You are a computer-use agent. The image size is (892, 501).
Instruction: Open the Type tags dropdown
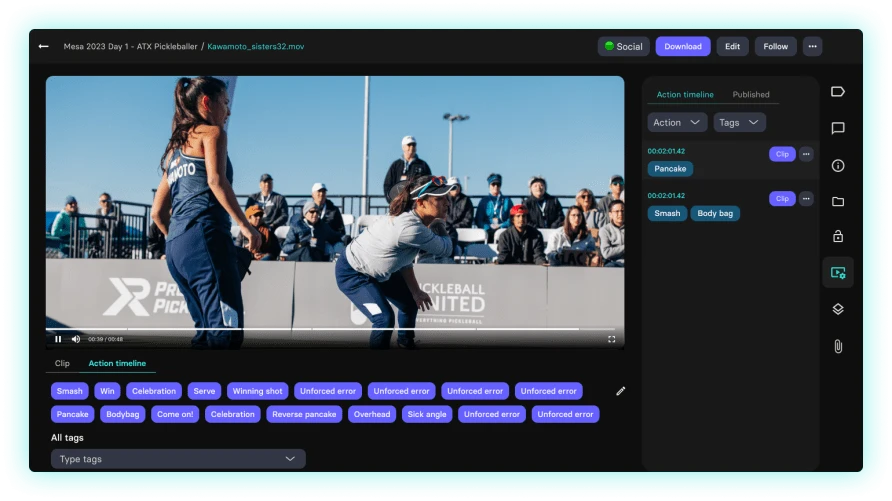(x=178, y=459)
